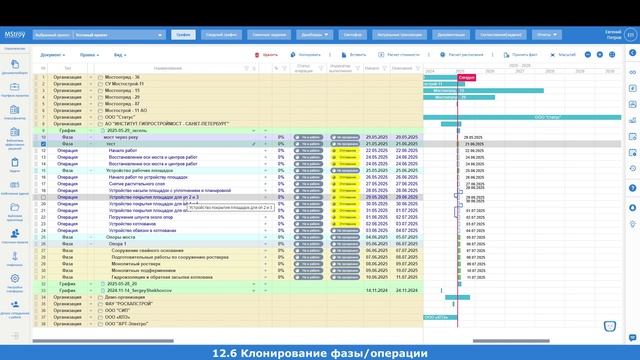Click the schedule calculation icon
Image resolution: width=640 pixels, height=360 pixels.
point(442,55)
